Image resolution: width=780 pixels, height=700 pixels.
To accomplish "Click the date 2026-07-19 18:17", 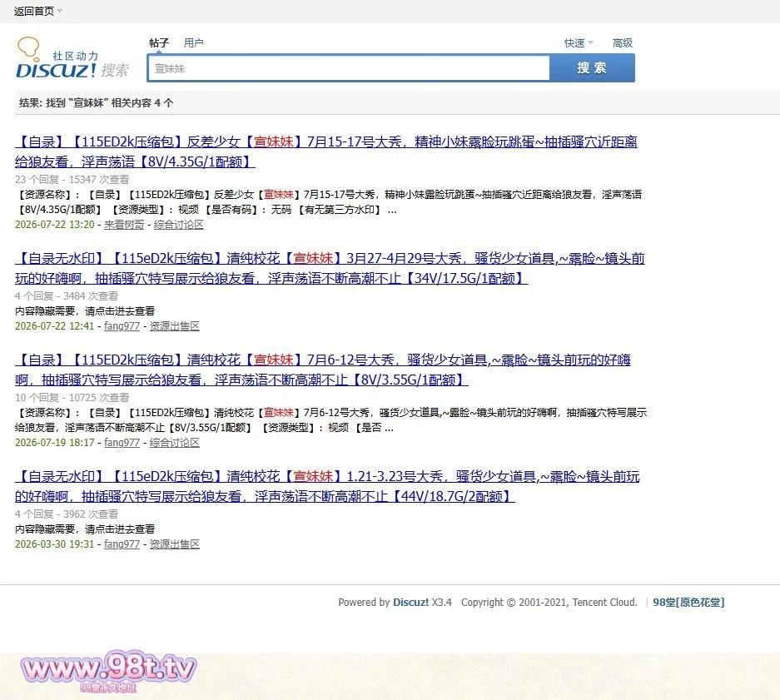I will click(x=55, y=442).
